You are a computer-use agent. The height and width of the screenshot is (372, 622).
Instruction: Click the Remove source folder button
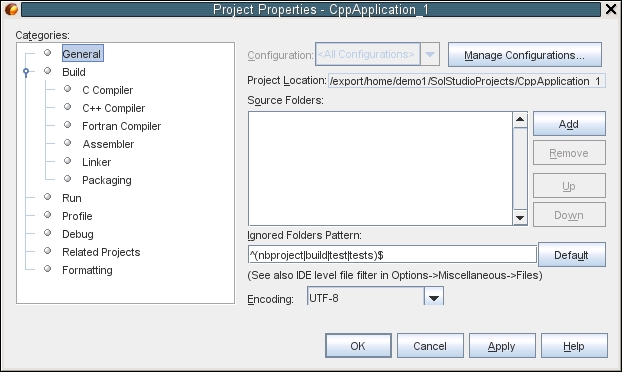(x=569, y=153)
